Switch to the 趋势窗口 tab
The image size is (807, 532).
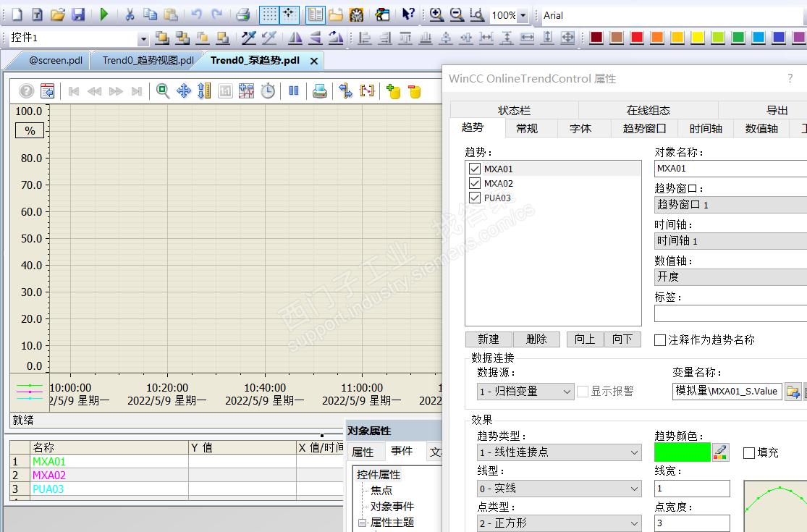click(x=644, y=129)
